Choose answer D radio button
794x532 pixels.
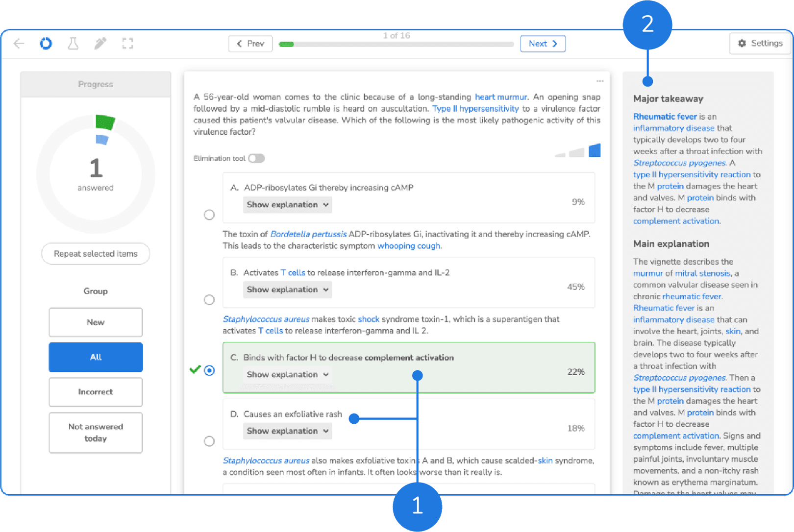coord(209,441)
